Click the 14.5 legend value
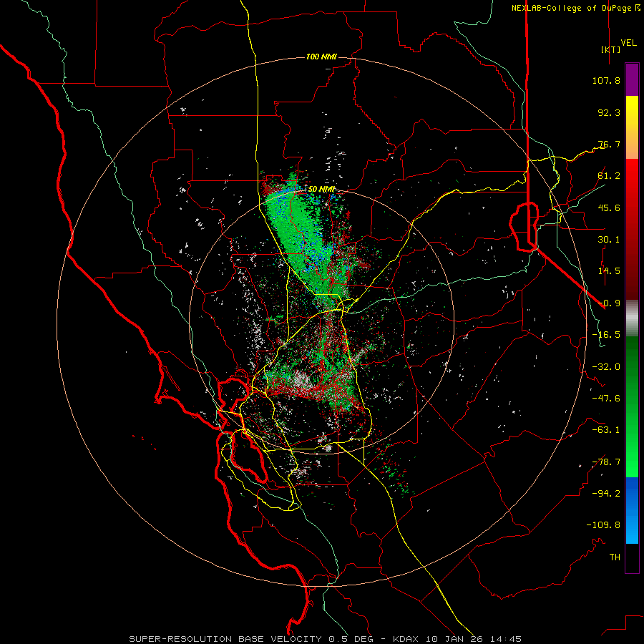This screenshot has height=644, width=644. [609, 271]
